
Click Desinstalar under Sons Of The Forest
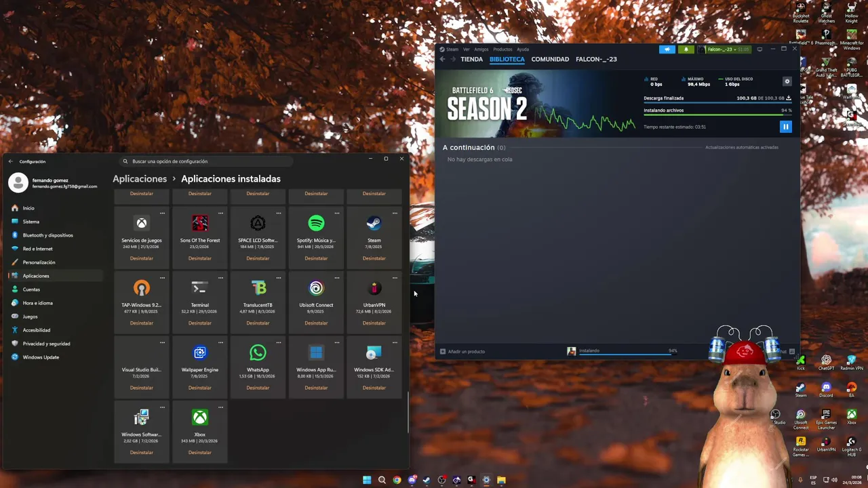click(199, 258)
